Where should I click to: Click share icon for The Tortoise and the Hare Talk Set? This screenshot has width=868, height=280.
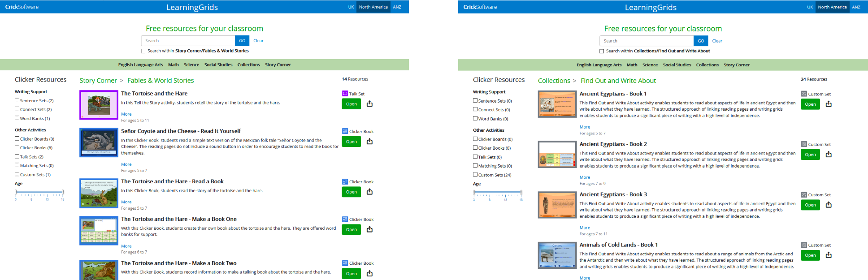point(369,104)
